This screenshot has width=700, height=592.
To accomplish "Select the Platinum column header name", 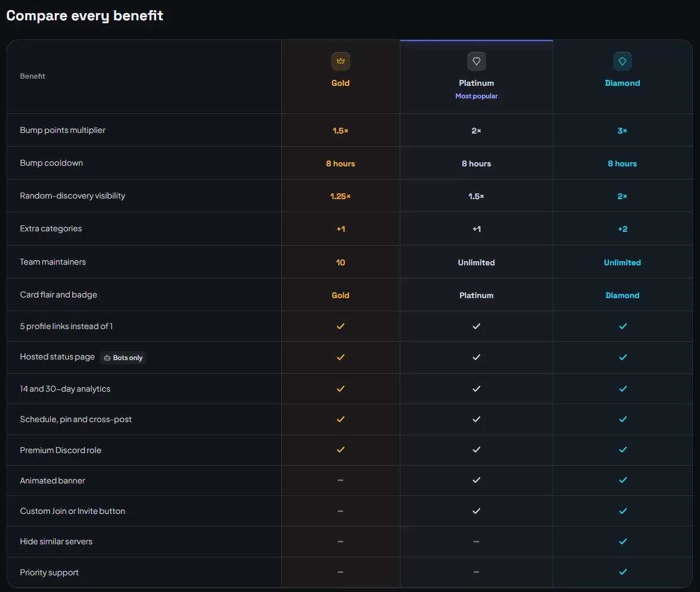I will (x=477, y=83).
